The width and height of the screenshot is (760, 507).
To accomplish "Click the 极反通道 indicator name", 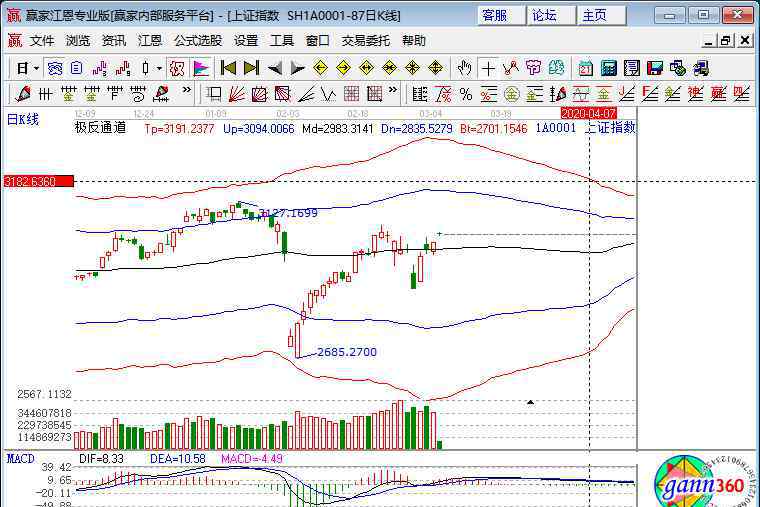I will 100,128.
